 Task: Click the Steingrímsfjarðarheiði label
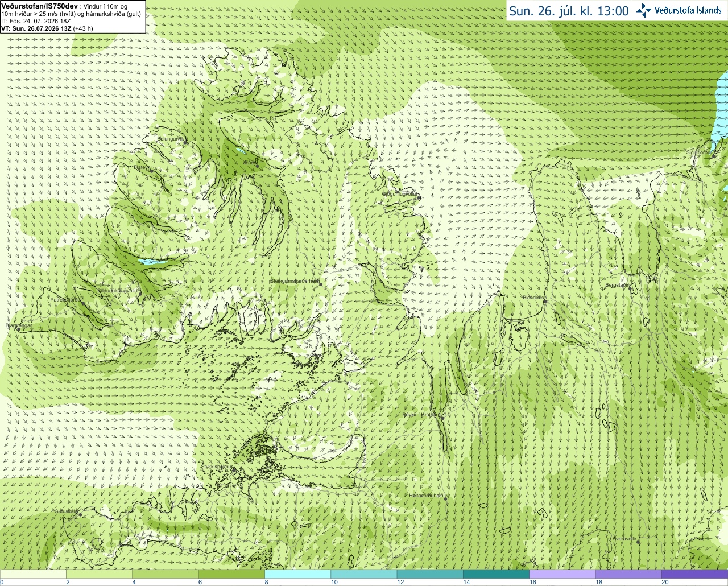(x=294, y=281)
